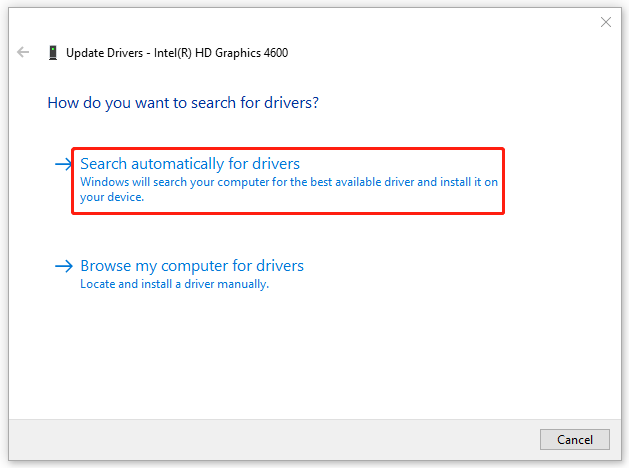Click 'Locate and install a driver manually' text
This screenshot has height=468, width=629.
(x=174, y=284)
